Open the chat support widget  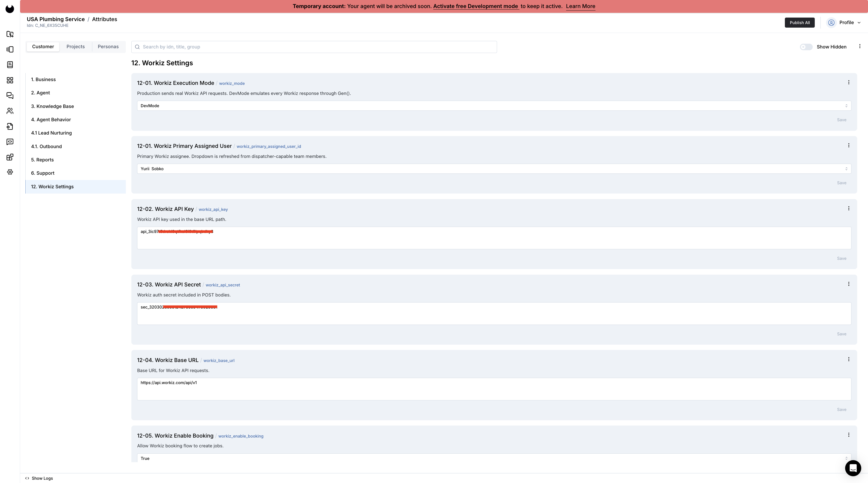coord(853,468)
